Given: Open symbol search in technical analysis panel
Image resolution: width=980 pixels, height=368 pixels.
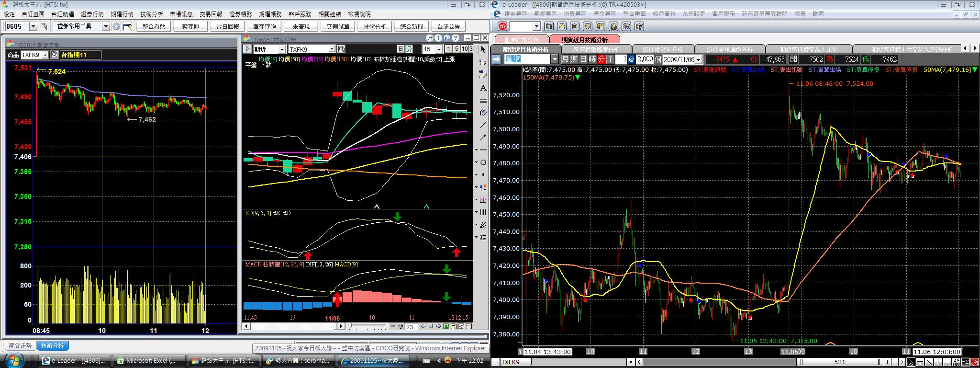Looking at the screenshot, I should [x=341, y=49].
